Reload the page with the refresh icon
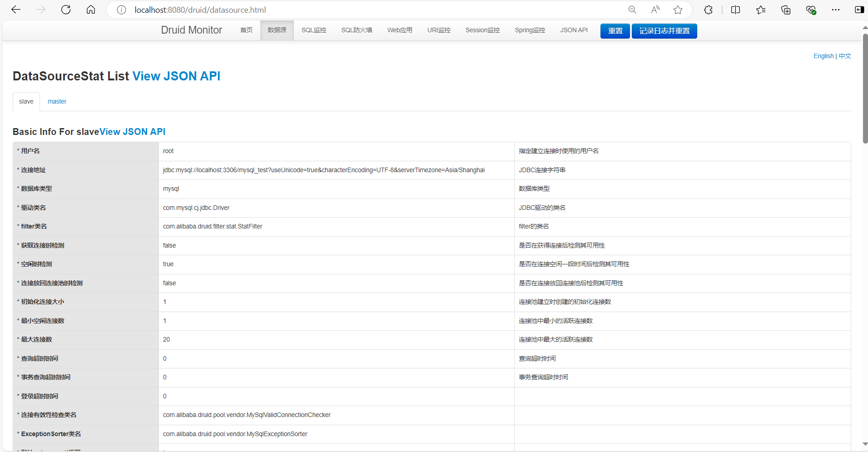 (66, 10)
